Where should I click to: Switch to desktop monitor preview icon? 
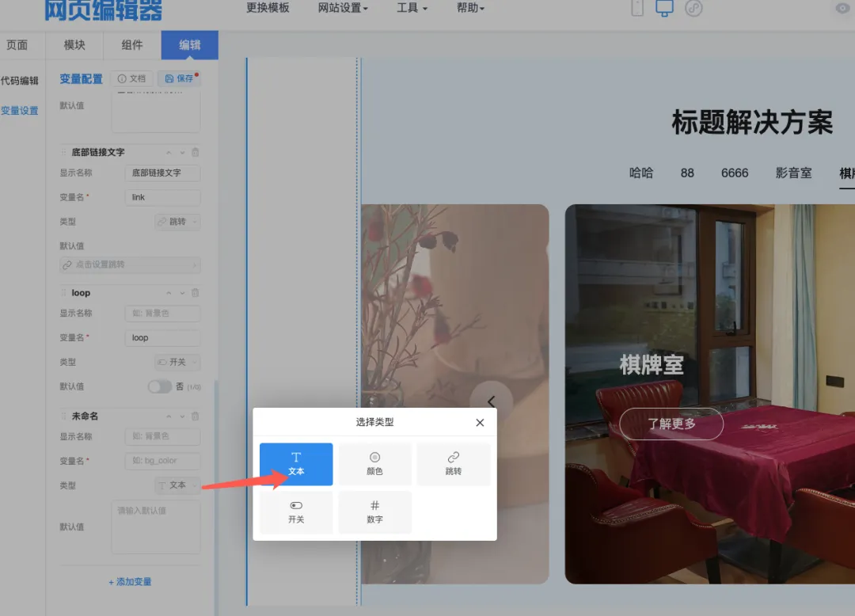click(x=664, y=8)
